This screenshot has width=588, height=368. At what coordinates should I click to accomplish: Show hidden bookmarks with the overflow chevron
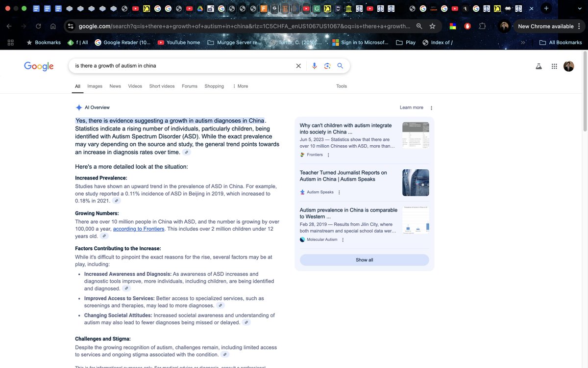522,43
